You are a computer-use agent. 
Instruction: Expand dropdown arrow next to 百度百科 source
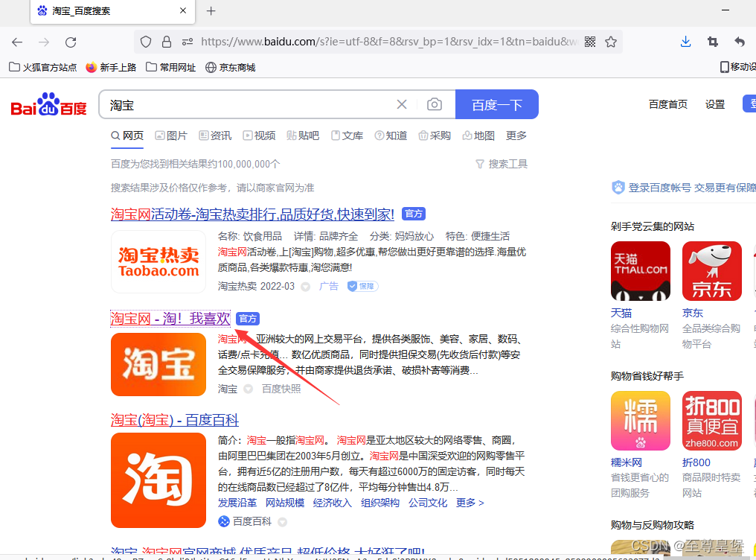(x=283, y=522)
